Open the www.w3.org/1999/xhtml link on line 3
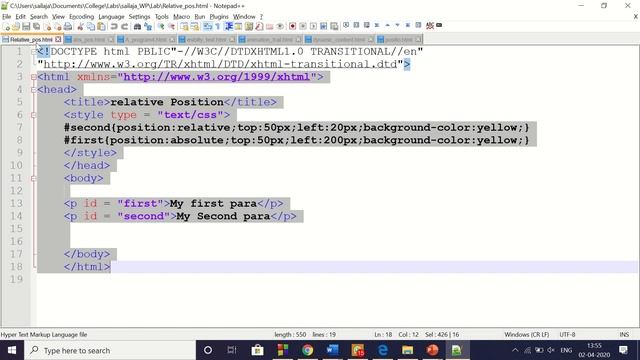Viewport: 640px width, 360px height. click(x=217, y=77)
